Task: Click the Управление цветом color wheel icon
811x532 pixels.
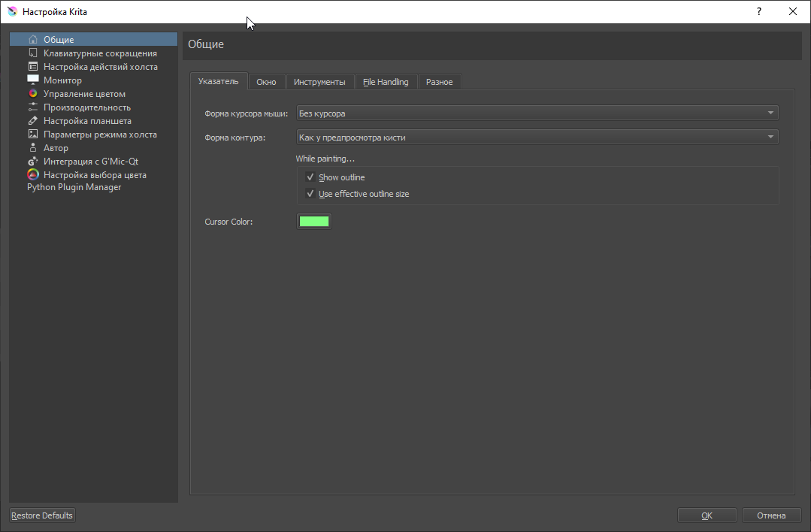Action: (x=33, y=94)
